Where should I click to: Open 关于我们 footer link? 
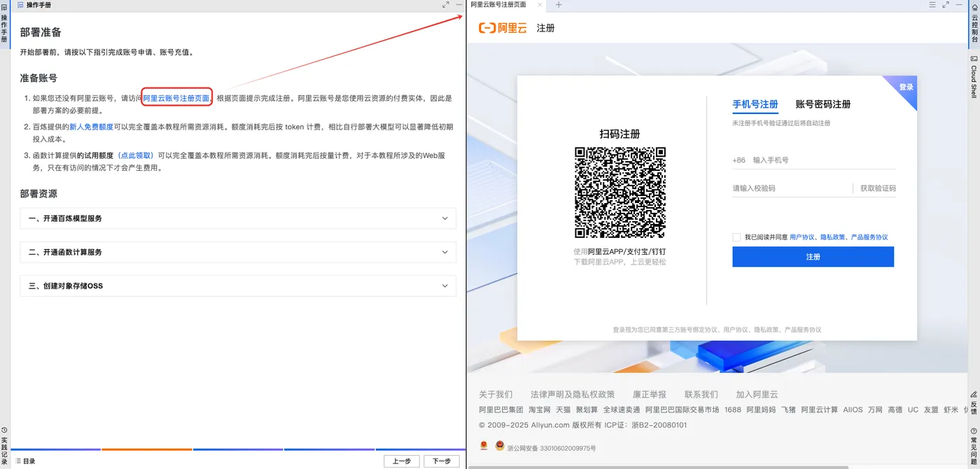tap(496, 395)
